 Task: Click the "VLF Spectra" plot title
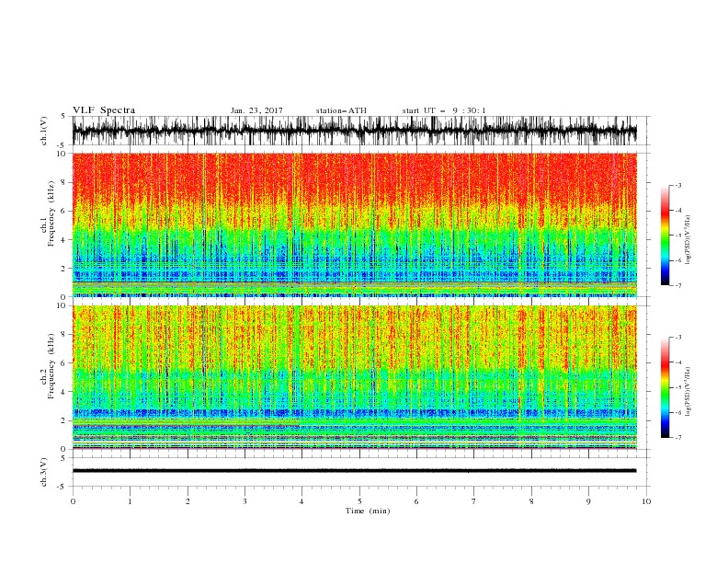[104, 110]
